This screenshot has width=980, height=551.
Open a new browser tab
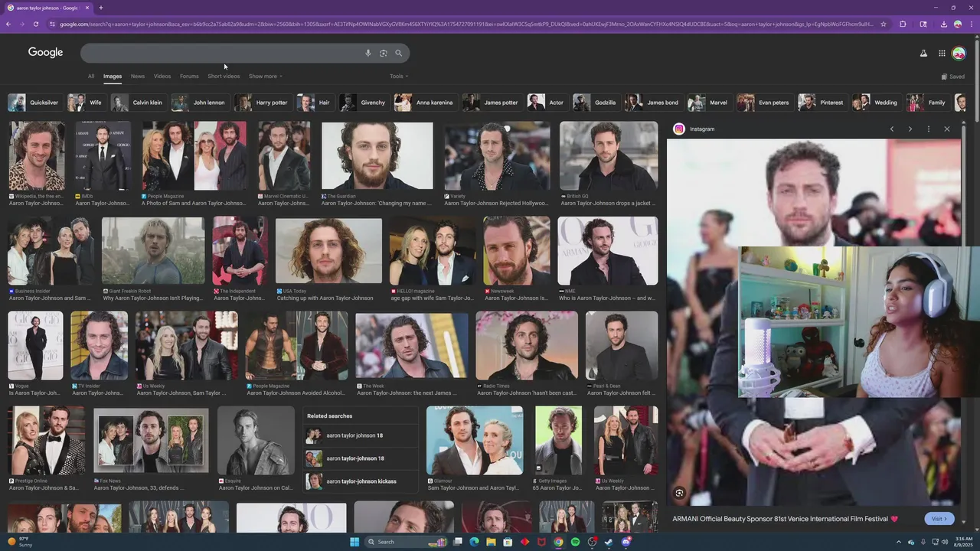101,8
